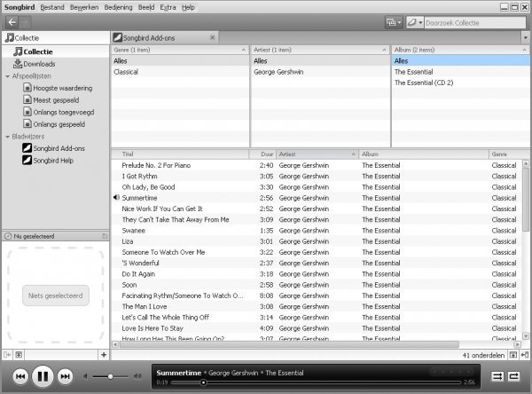
Task: Open the Bestand menu
Action: pyautogui.click(x=51, y=6)
